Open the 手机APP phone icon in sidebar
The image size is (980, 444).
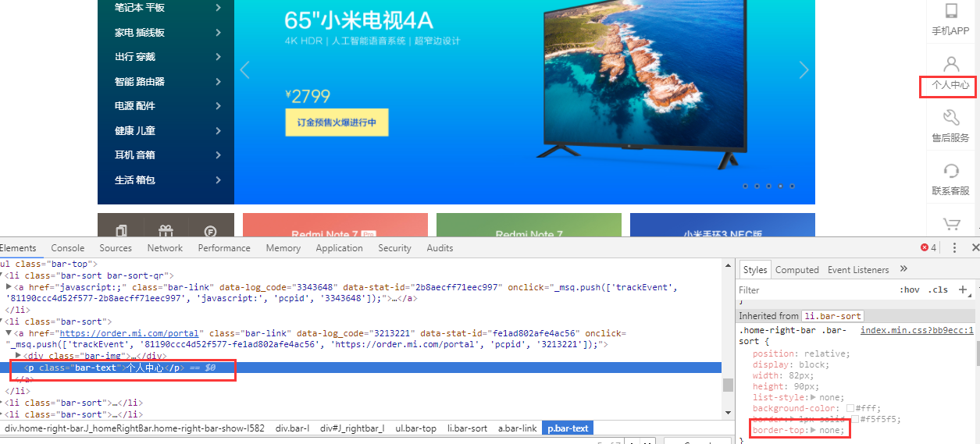(x=950, y=10)
